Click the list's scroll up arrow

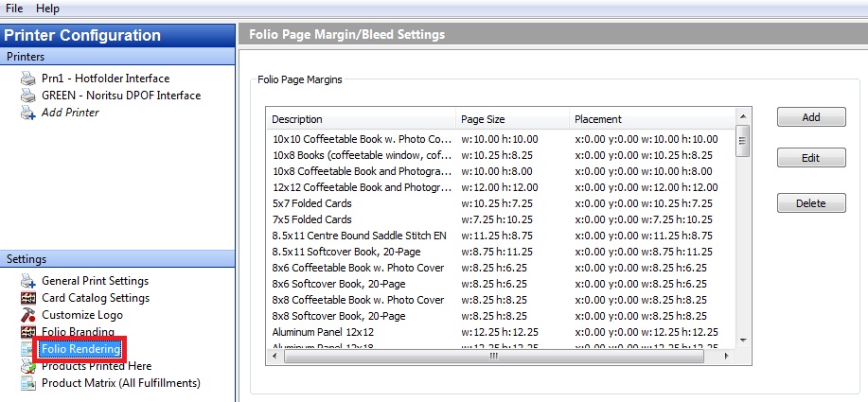(x=743, y=116)
